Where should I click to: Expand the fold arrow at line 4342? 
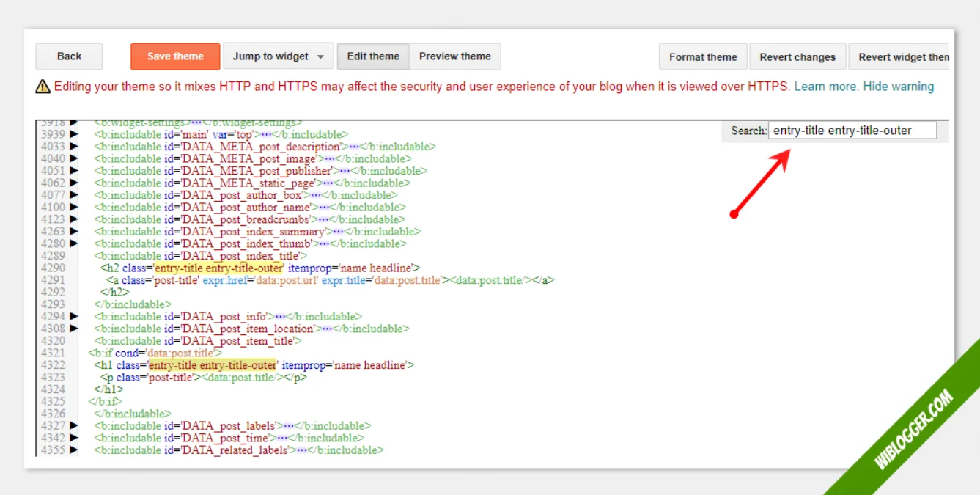pyautogui.click(x=73, y=438)
